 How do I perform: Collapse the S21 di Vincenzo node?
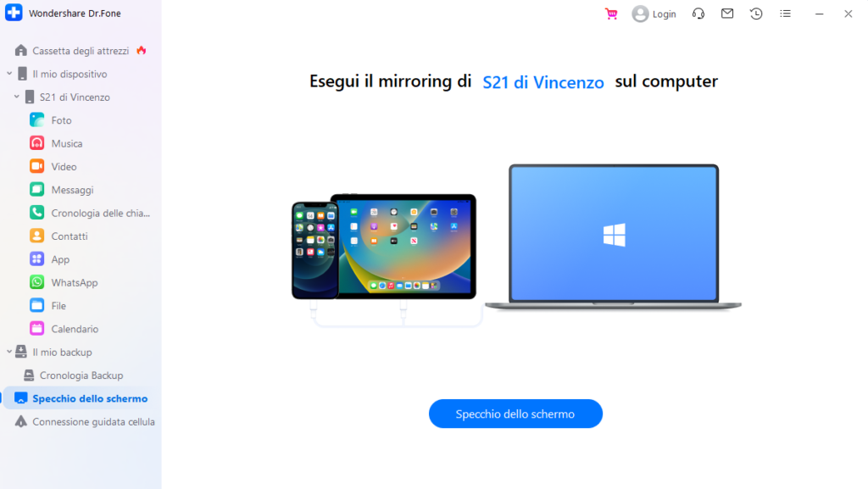[17, 97]
